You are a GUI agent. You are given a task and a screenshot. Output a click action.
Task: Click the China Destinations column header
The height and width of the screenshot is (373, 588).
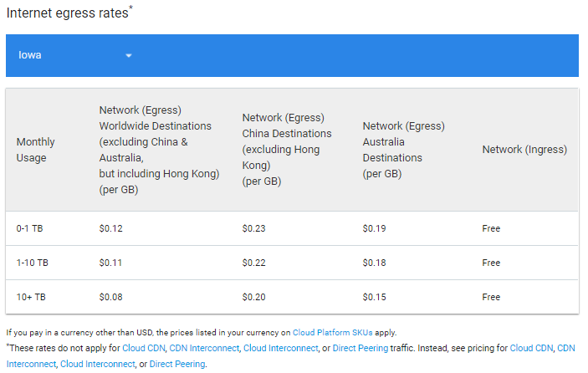pyautogui.click(x=287, y=149)
